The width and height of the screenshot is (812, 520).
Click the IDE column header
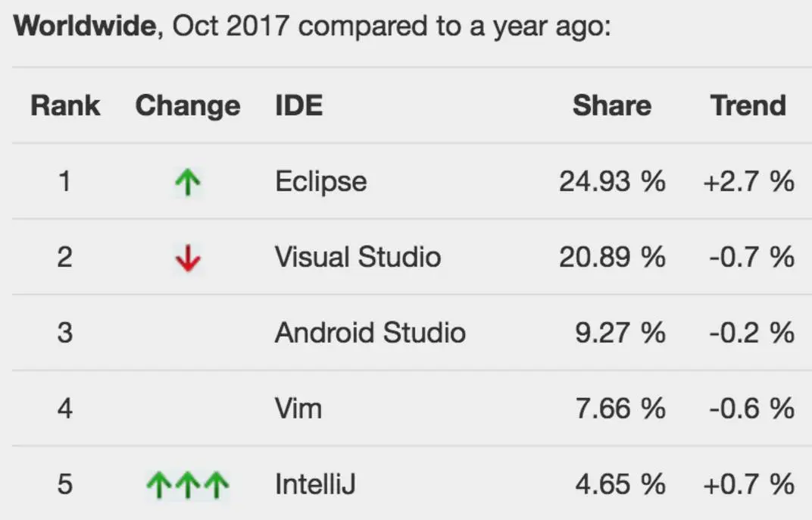tap(298, 106)
